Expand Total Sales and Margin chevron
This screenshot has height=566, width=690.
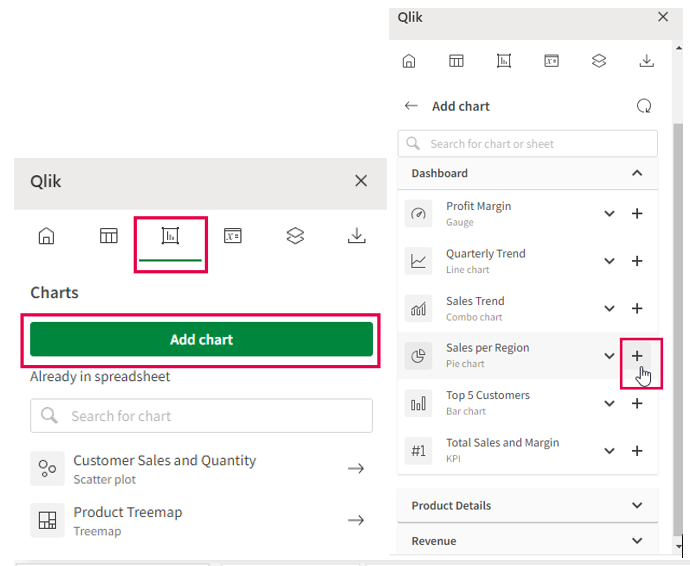click(x=609, y=451)
